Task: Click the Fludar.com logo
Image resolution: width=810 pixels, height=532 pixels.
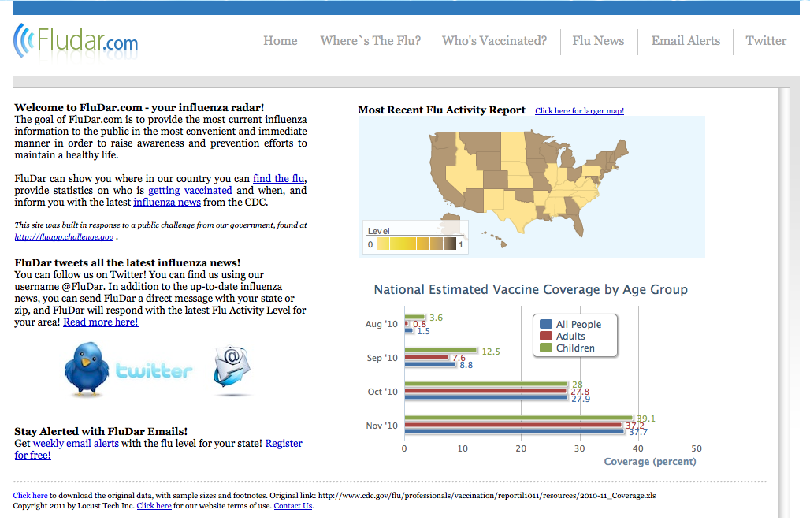Action: 76,40
